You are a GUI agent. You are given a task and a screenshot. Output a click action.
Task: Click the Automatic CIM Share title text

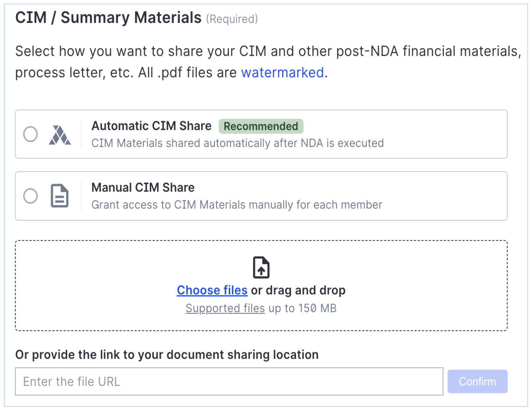pos(151,126)
